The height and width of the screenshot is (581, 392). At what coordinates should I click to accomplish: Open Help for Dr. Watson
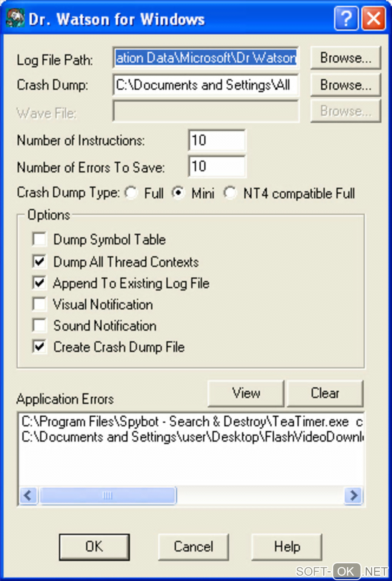click(287, 546)
